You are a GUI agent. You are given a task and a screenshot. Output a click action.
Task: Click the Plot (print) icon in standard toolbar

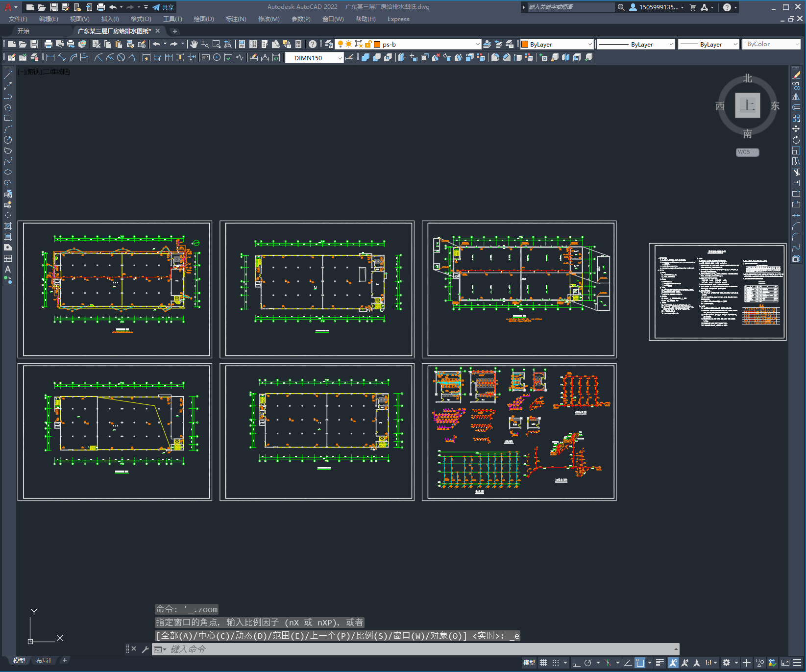(x=49, y=44)
